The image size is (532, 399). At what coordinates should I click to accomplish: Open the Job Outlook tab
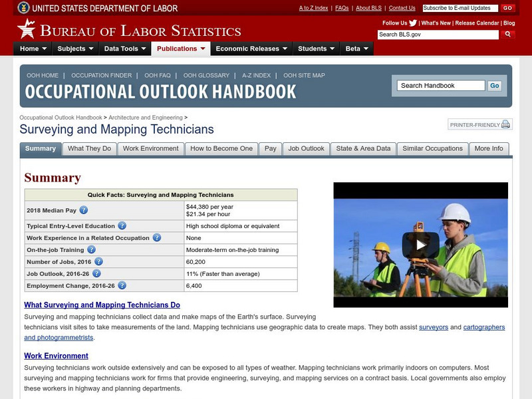pyautogui.click(x=306, y=148)
